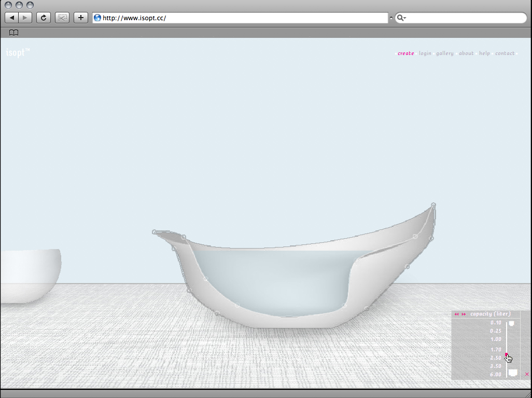
Task: Set capacity to 0.25 liter
Action: (x=496, y=331)
